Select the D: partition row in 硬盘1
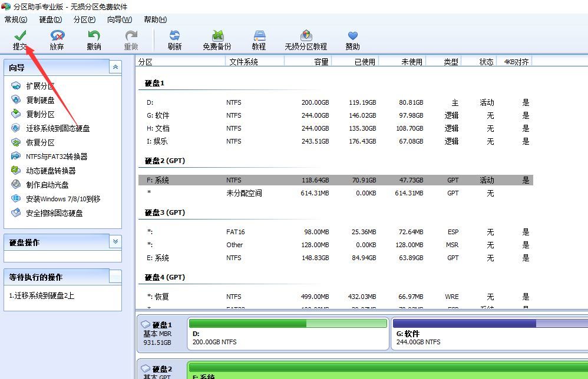 (336, 102)
